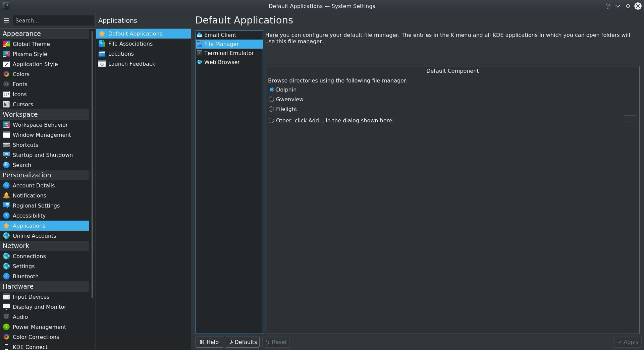This screenshot has width=644, height=350.
Task: Click the Fonts icon
Action: pyautogui.click(x=6, y=84)
